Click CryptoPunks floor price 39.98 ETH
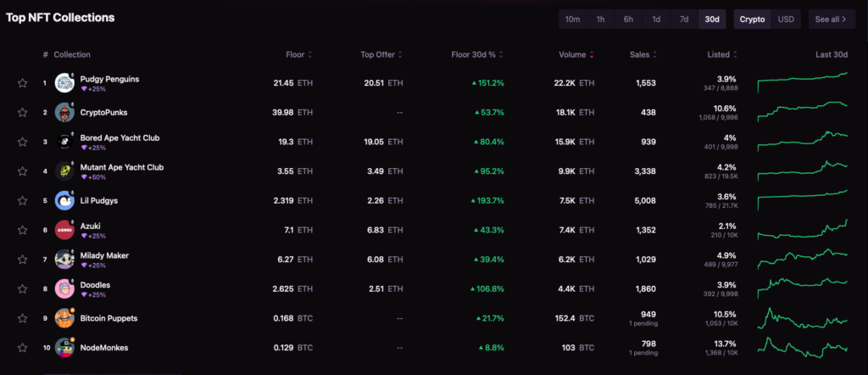The image size is (868, 375). click(x=292, y=113)
